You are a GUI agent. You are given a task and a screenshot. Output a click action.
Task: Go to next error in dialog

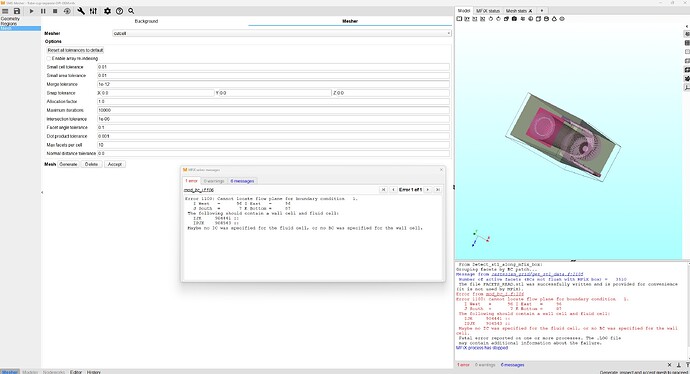tap(428, 190)
